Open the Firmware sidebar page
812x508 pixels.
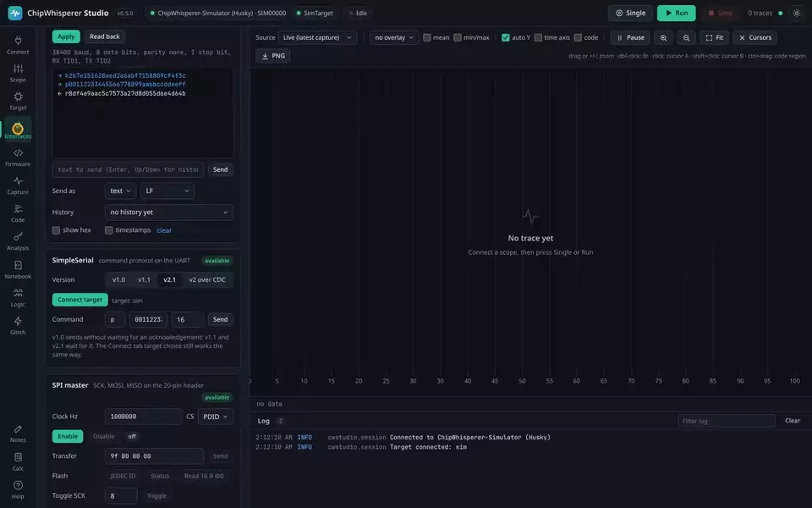(x=18, y=157)
